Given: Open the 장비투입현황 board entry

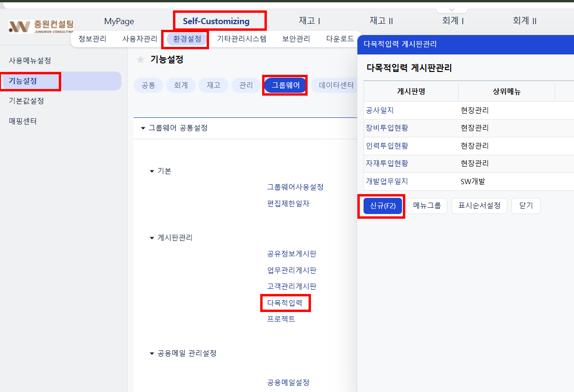Looking at the screenshot, I should click(387, 128).
